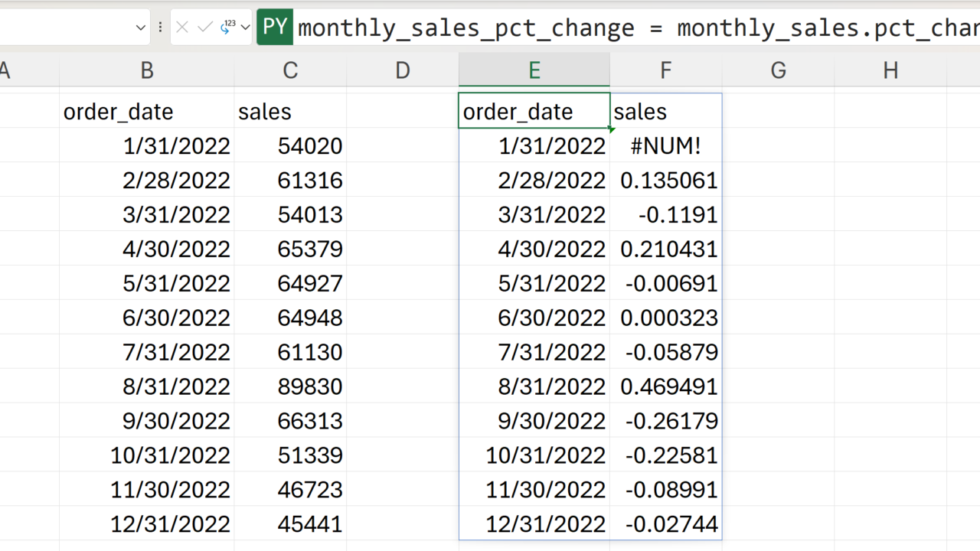Open the Name Box dropdown arrow
Screen dimensions: 980x551
pos(141,28)
